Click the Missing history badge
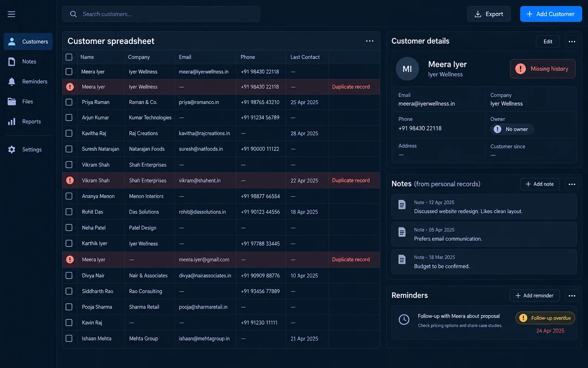588x368 pixels. click(x=543, y=69)
